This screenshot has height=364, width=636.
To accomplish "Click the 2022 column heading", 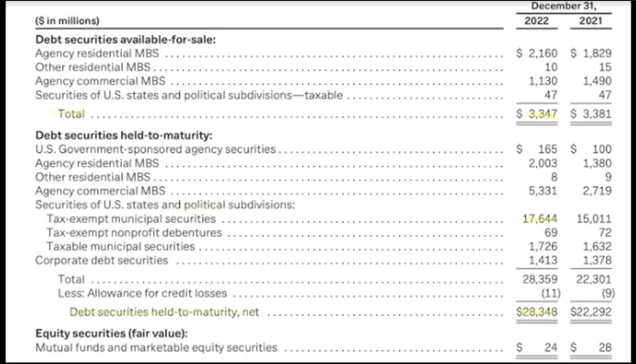I will pos(538,21).
